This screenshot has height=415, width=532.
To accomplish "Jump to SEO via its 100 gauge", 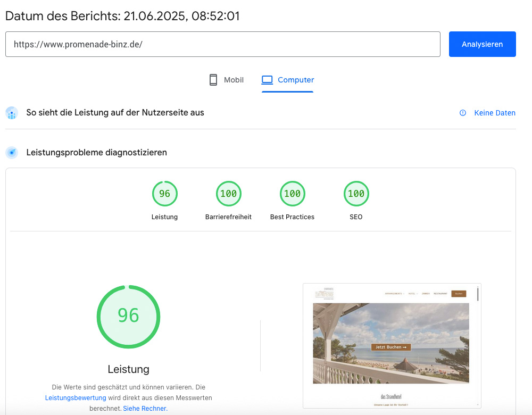I will (356, 194).
